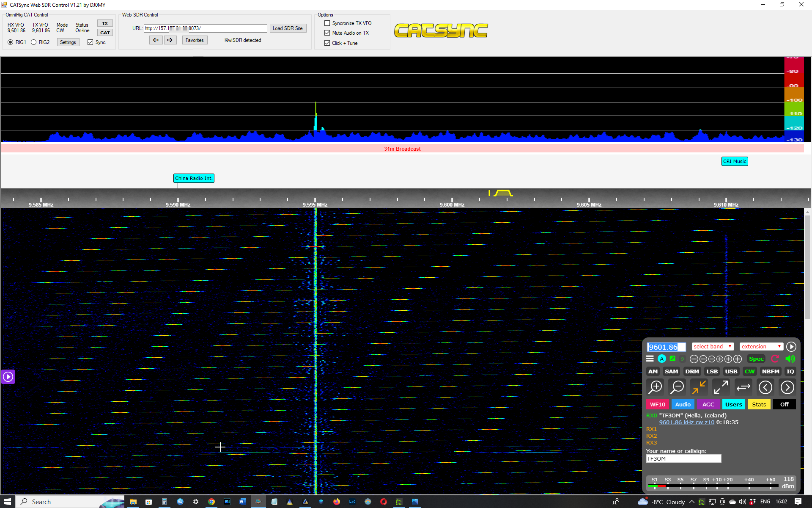Page waterfall right with circled arrow
This screenshot has width=812, height=508.
click(787, 387)
